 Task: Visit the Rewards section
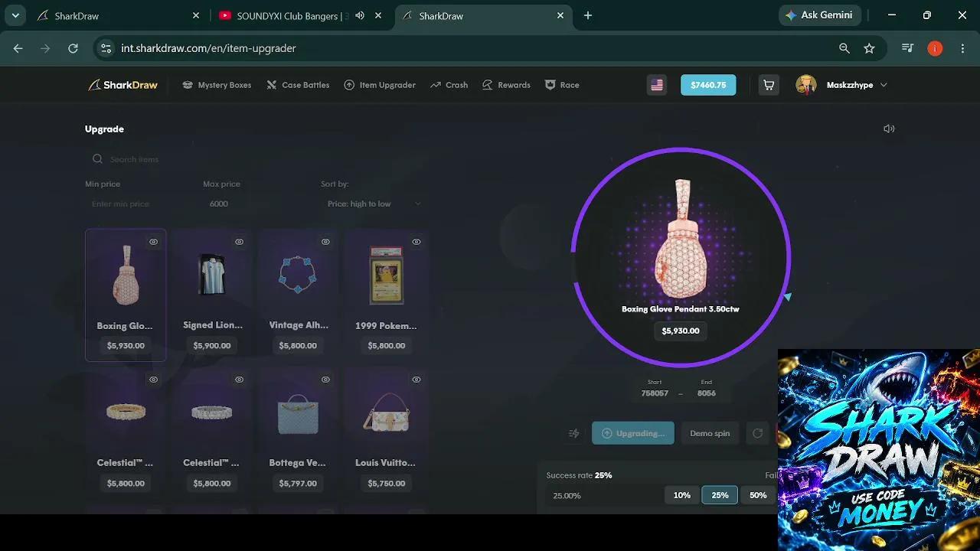coord(506,85)
